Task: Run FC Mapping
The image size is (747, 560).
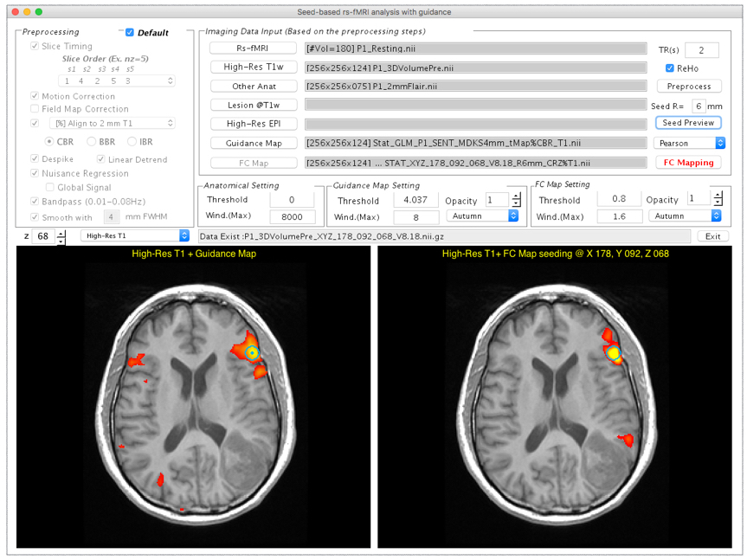Action: pos(688,162)
